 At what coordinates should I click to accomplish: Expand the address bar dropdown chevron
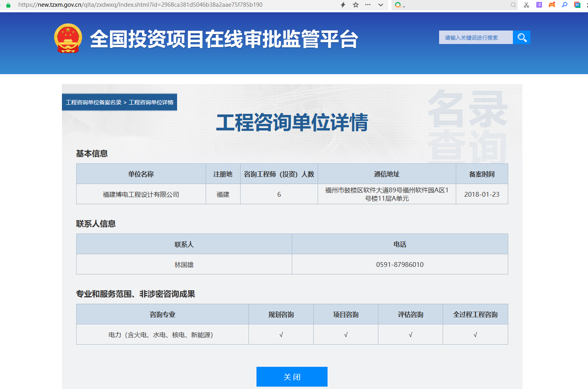pos(381,5)
